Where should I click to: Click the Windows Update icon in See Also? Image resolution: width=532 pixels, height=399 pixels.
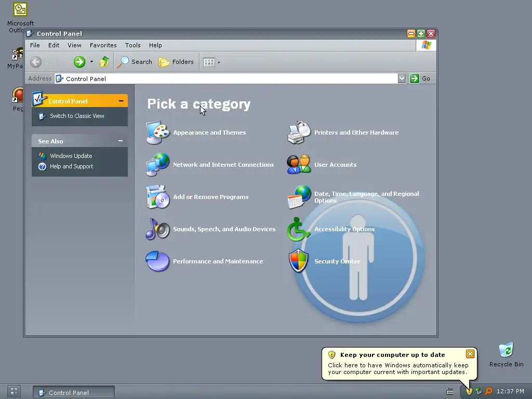(42, 156)
